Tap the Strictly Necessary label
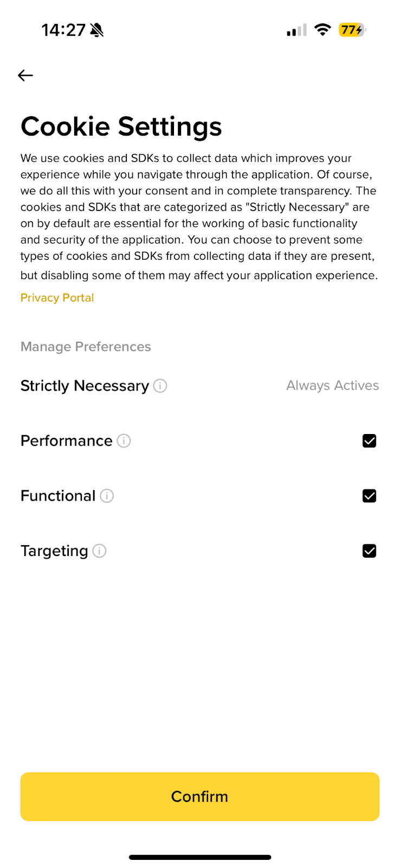Viewport: 400px width, 868px height. point(85,386)
